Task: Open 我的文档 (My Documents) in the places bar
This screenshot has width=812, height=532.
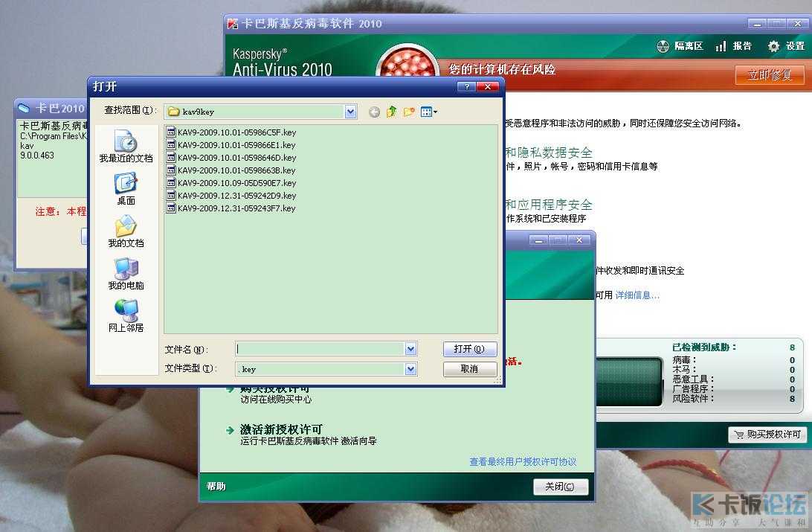Action: [126, 231]
